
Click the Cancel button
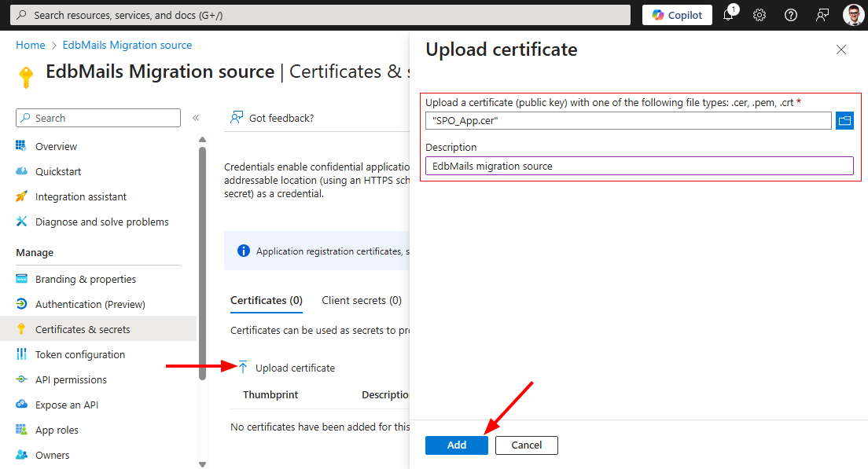pyautogui.click(x=526, y=445)
